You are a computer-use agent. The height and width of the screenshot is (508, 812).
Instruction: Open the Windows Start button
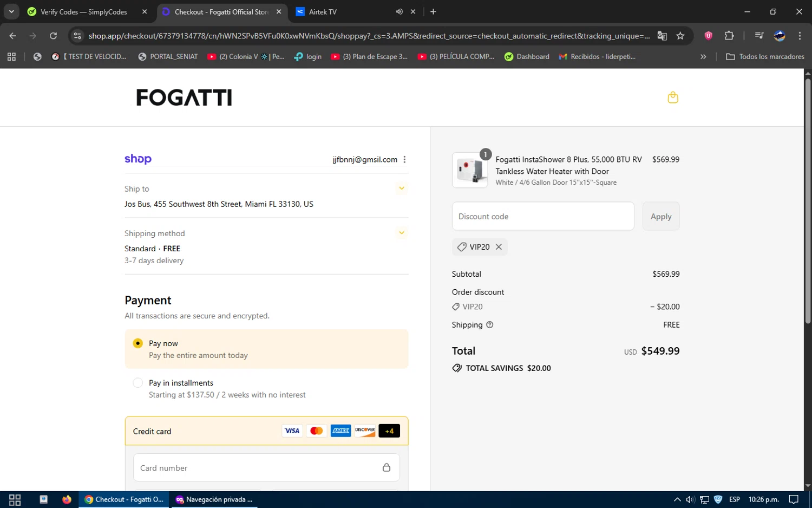click(15, 499)
